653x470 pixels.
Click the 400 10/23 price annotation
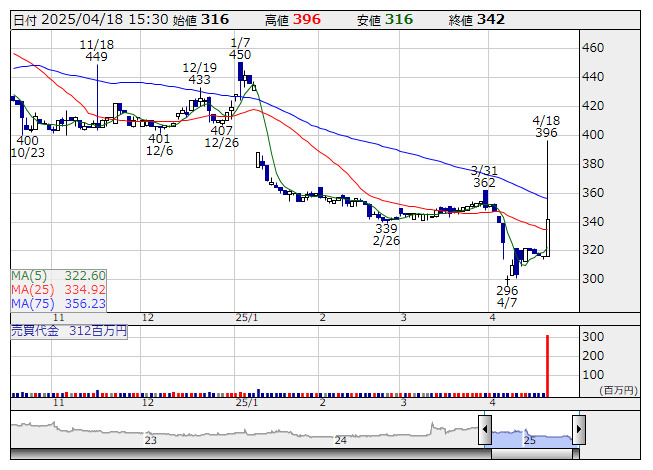click(x=28, y=147)
